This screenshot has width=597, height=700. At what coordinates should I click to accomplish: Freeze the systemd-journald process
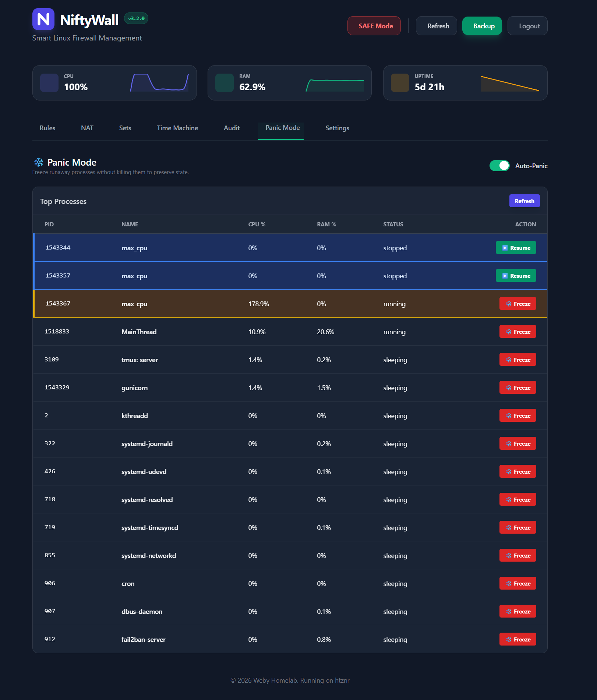(518, 443)
